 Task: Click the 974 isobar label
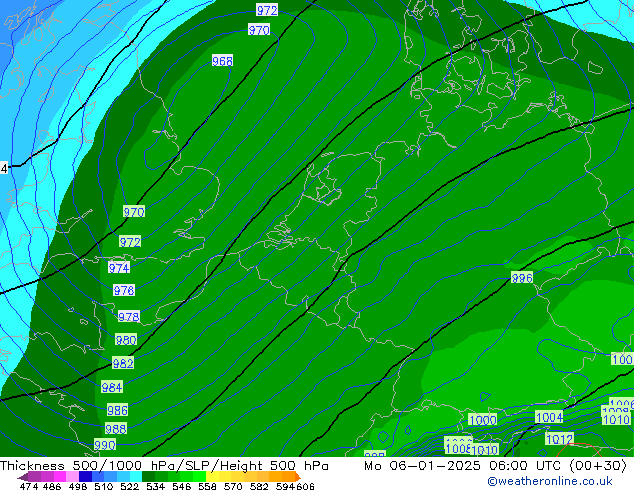[119, 268]
